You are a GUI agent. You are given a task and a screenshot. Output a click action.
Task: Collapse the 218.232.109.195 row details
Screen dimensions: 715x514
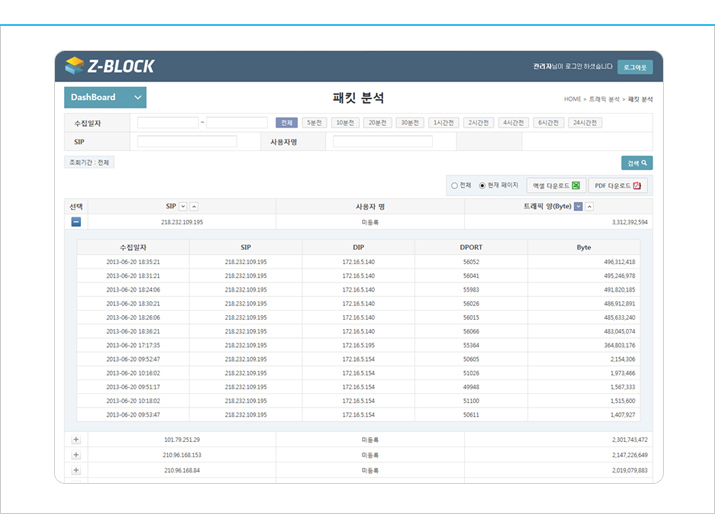pyautogui.click(x=76, y=222)
